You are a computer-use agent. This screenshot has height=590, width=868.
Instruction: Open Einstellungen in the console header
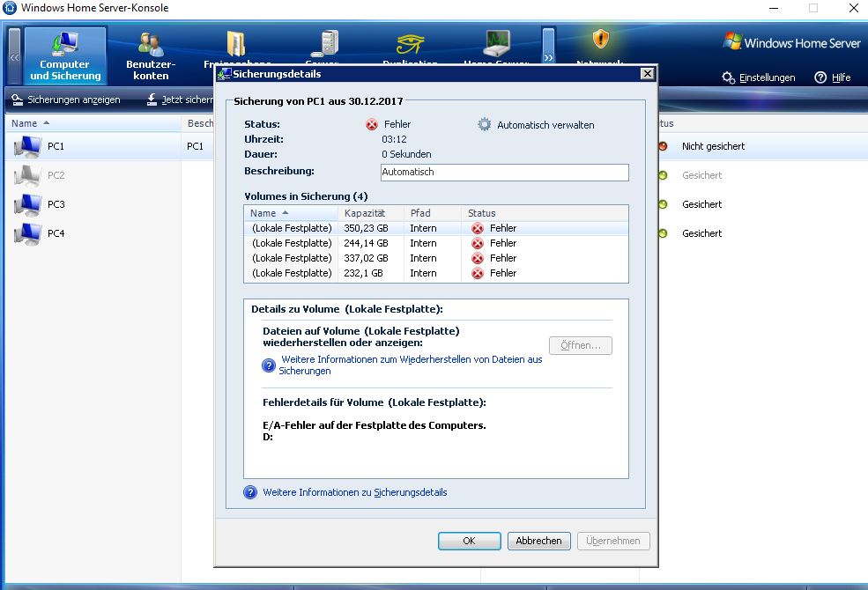point(759,77)
